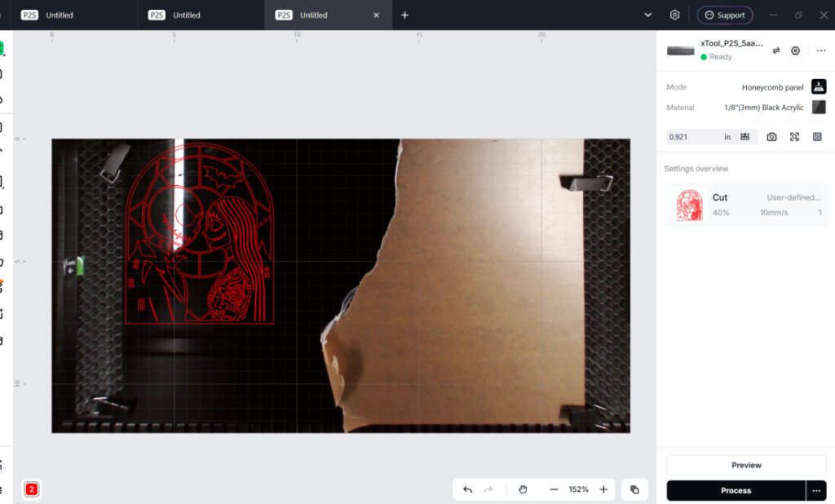Zoom in with the plus icon

(x=603, y=489)
